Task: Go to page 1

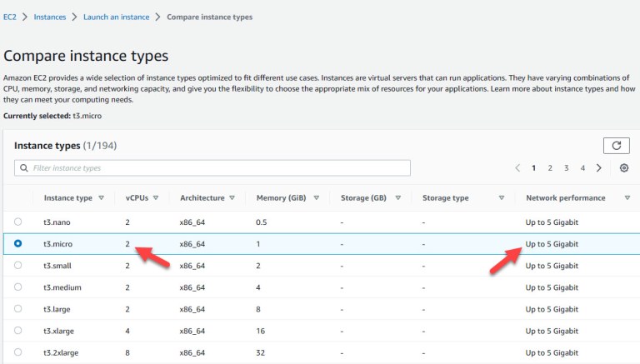Action: pyautogui.click(x=533, y=167)
